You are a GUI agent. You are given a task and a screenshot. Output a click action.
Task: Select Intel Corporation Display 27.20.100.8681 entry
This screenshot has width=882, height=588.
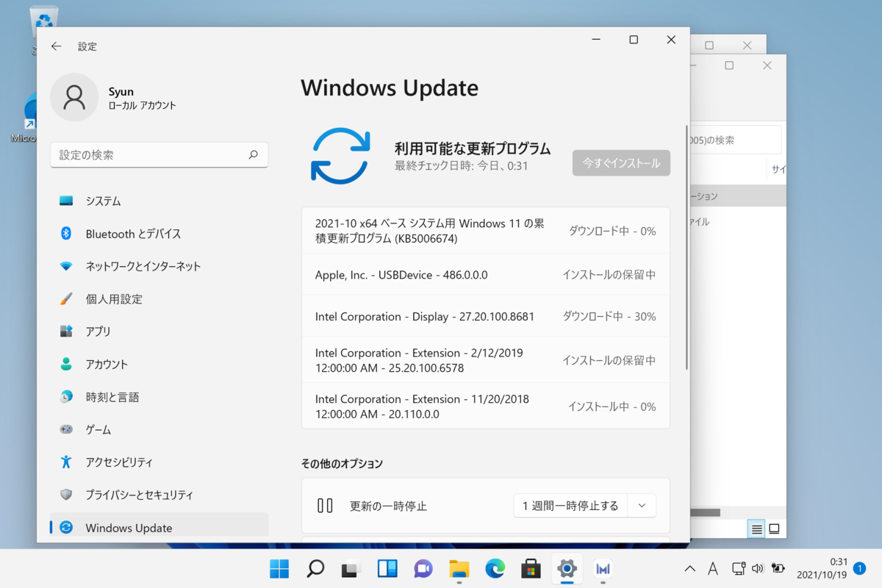pyautogui.click(x=486, y=317)
